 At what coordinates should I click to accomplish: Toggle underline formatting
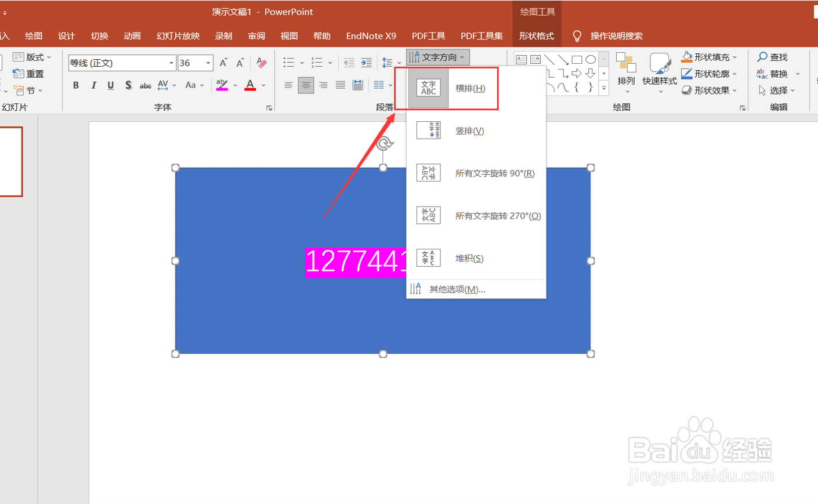point(111,85)
